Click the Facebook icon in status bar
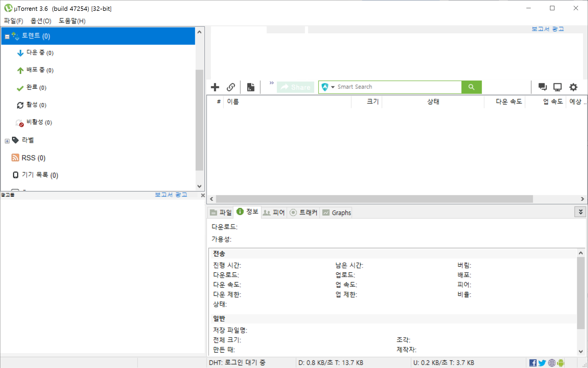The width and height of the screenshot is (588, 368). tap(533, 363)
